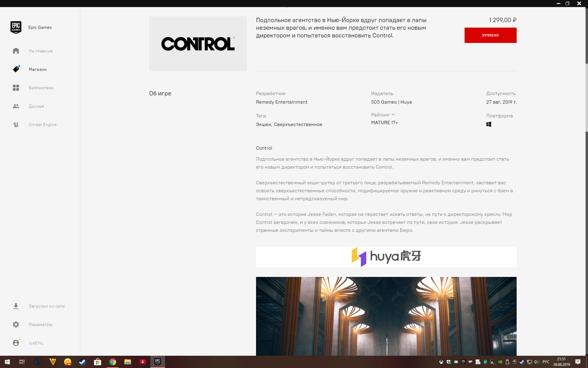Select the Магазин store tag icon
The image size is (588, 368).
[16, 69]
